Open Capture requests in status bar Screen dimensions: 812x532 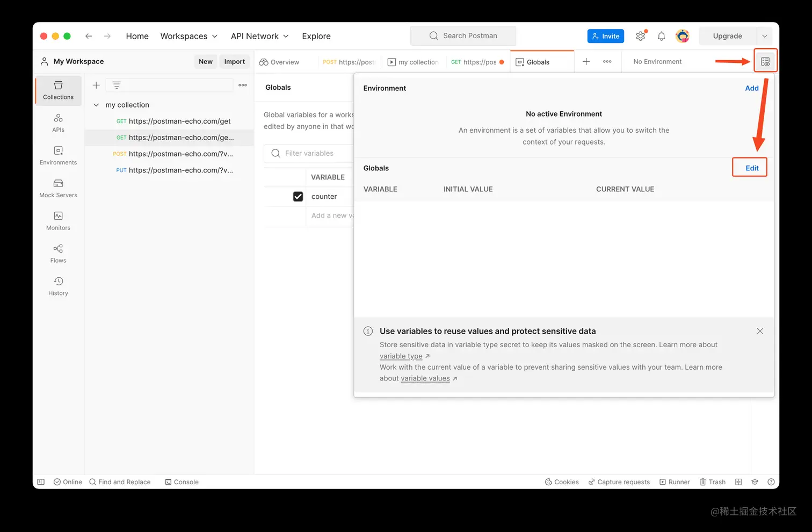point(619,482)
